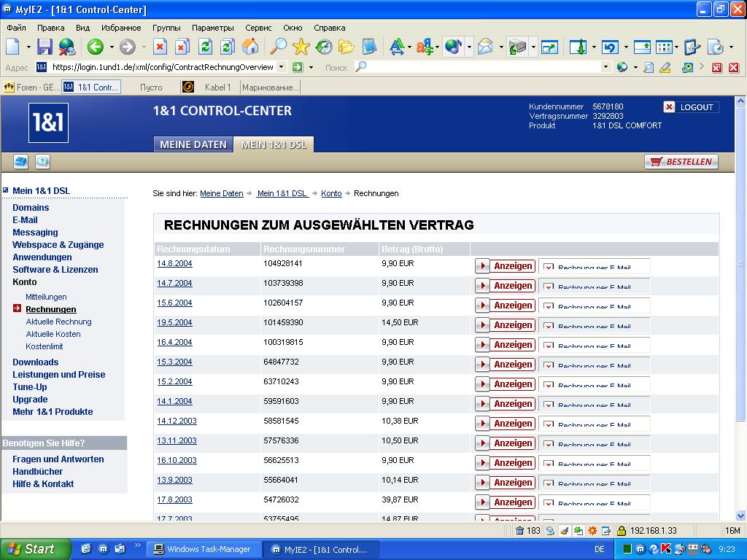Screen dimensions: 747x560
Task: Open Favorites via the star icon
Action: [x=301, y=47]
